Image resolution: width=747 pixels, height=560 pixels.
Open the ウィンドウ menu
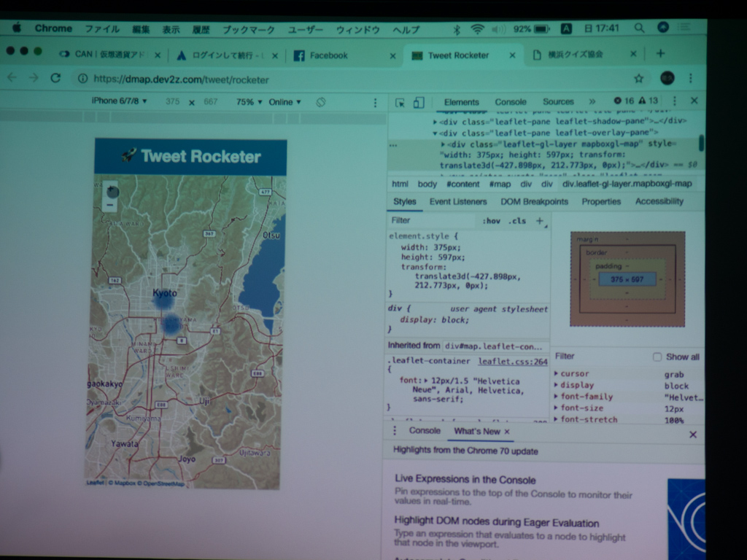tap(357, 29)
